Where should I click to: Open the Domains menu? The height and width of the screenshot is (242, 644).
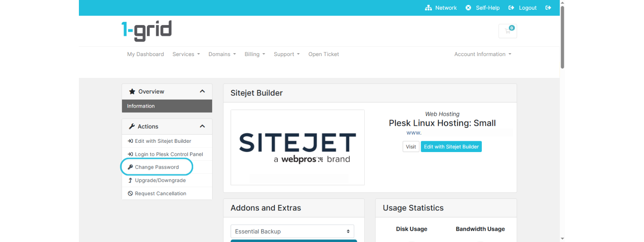pos(222,54)
